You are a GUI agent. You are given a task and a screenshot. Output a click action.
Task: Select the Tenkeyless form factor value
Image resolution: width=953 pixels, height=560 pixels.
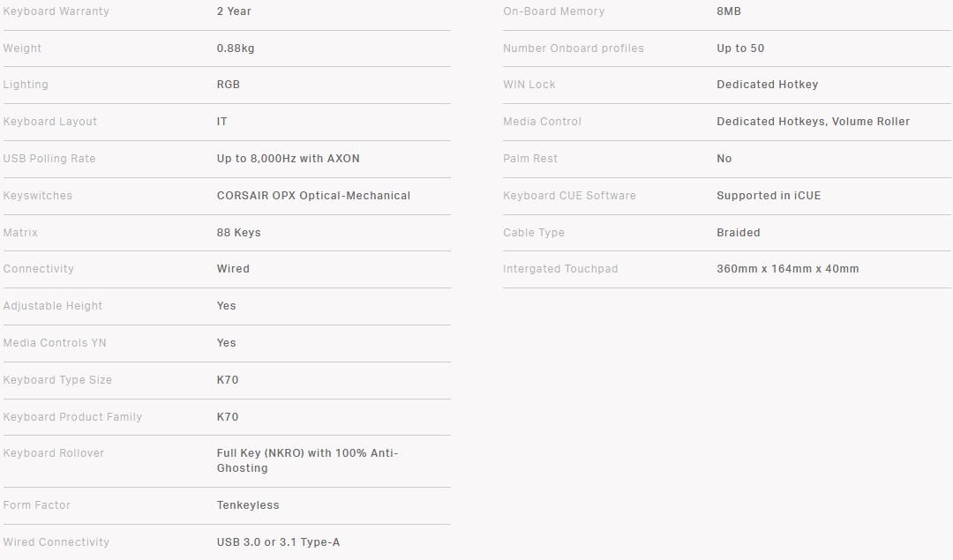248,505
